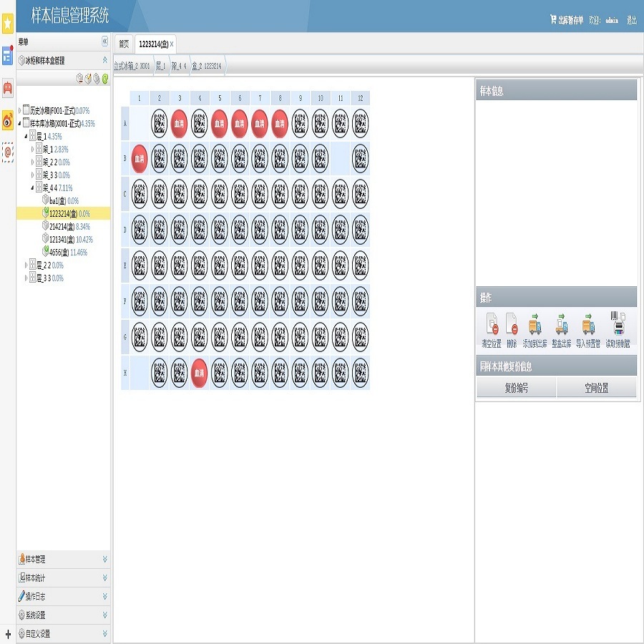Collapse the 架_4 4 tree node
This screenshot has height=644, width=644.
[32, 188]
